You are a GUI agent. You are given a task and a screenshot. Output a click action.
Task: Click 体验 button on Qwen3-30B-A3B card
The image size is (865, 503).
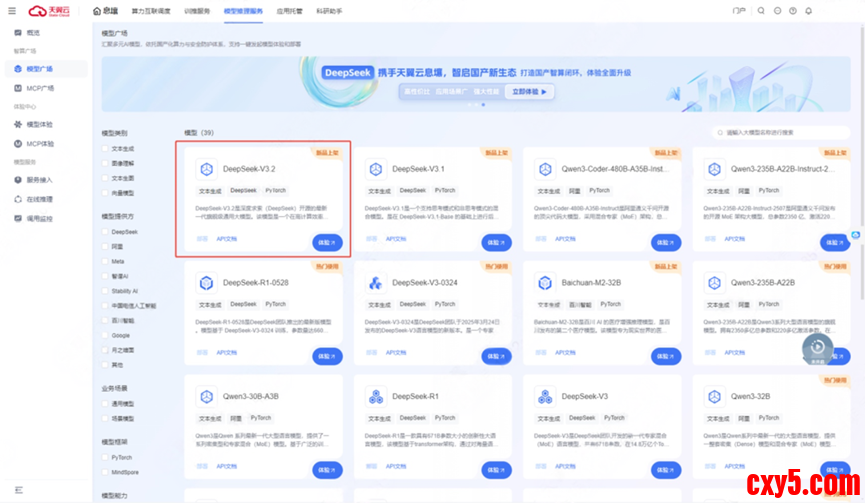click(x=327, y=470)
